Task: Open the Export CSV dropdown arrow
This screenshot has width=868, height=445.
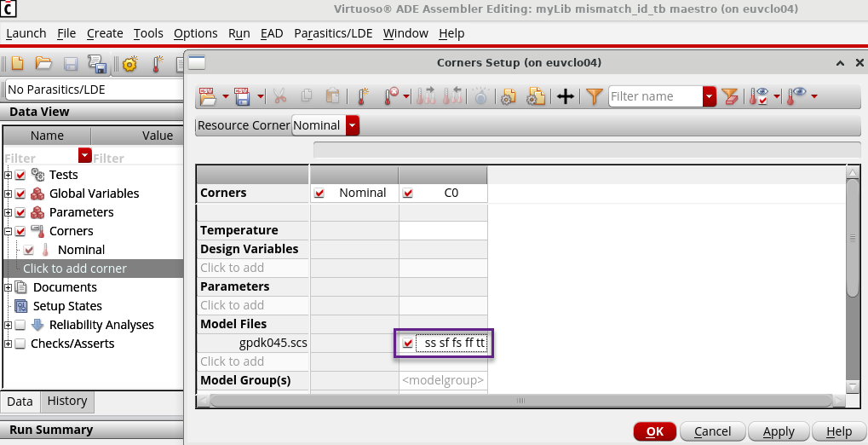Action: pos(260,97)
